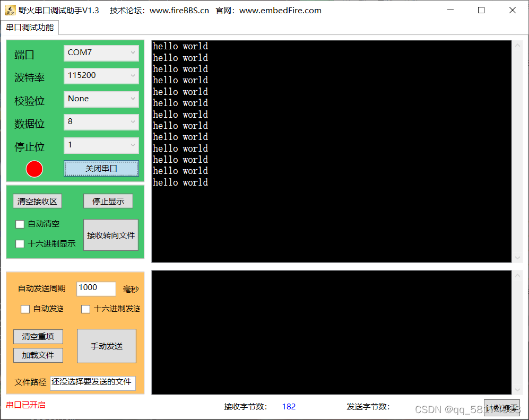This screenshot has width=529, height=420.
Task: Click the last hello world line
Action: (x=180, y=182)
